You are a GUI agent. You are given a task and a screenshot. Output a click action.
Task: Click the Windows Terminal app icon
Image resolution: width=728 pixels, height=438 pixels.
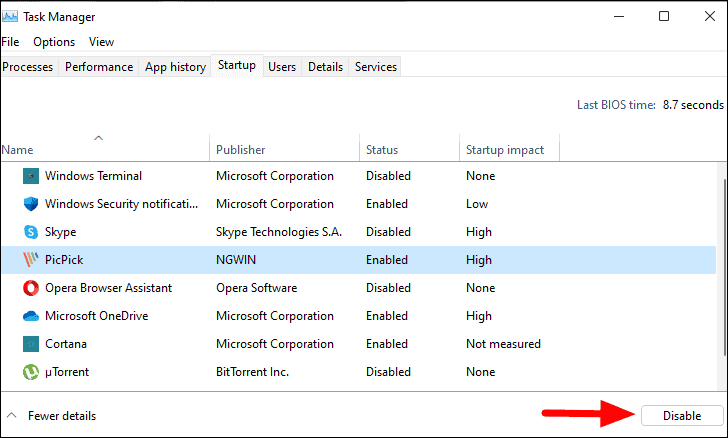[x=31, y=176]
